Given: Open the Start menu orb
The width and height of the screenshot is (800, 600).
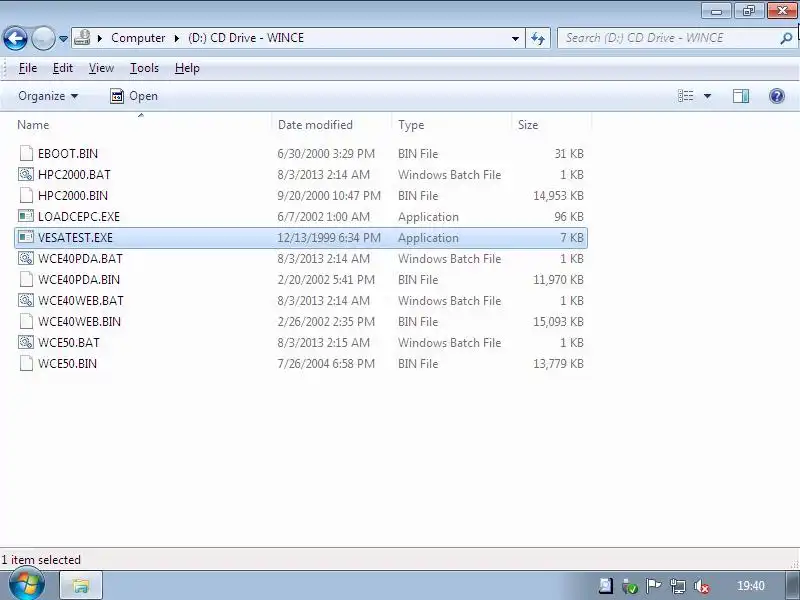Looking at the screenshot, I should pos(27,583).
